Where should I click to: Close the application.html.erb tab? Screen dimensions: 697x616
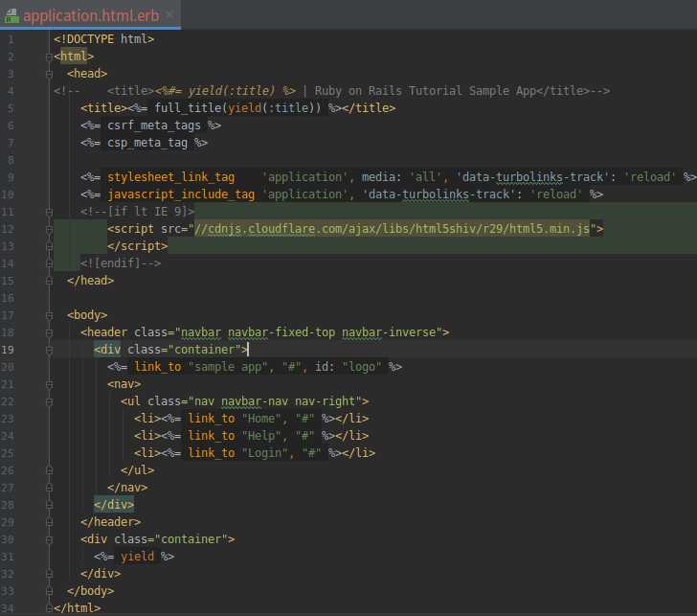[169, 14]
